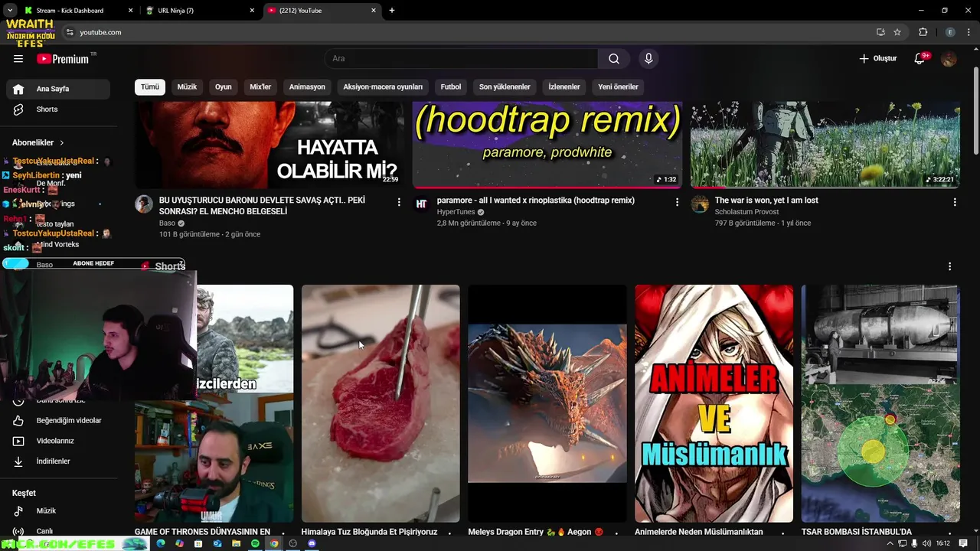The height and width of the screenshot is (551, 980).
Task: Select the Son yüklenenler chip
Action: pyautogui.click(x=505, y=86)
